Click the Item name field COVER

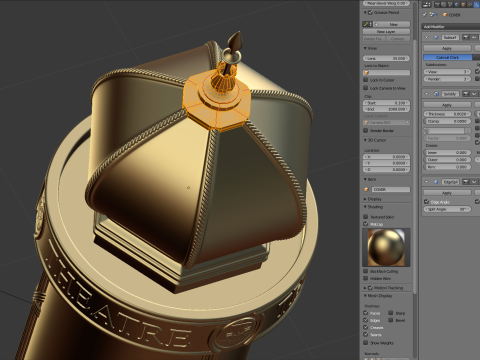[x=391, y=189]
